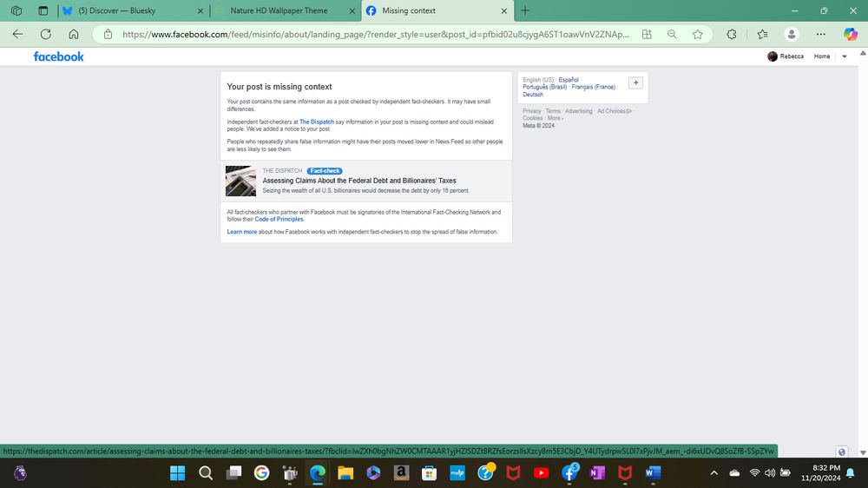868x488 pixels.
Task: Open the Ad Choices footer link
Action: [x=614, y=111]
